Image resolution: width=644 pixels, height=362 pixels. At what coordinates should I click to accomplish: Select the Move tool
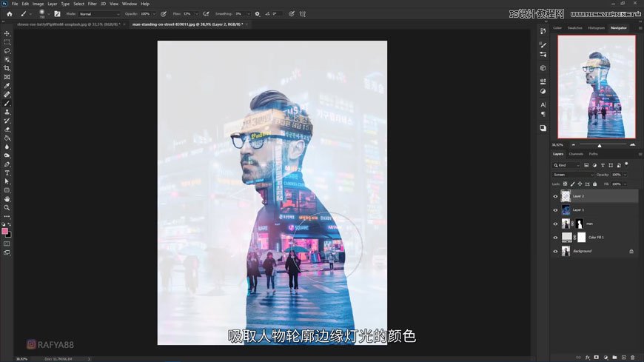[x=7, y=33]
